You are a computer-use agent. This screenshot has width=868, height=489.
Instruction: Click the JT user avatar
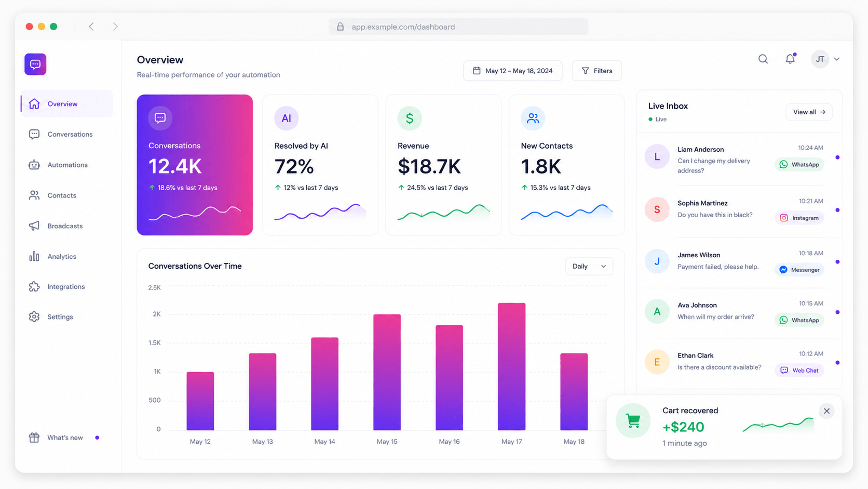820,59
